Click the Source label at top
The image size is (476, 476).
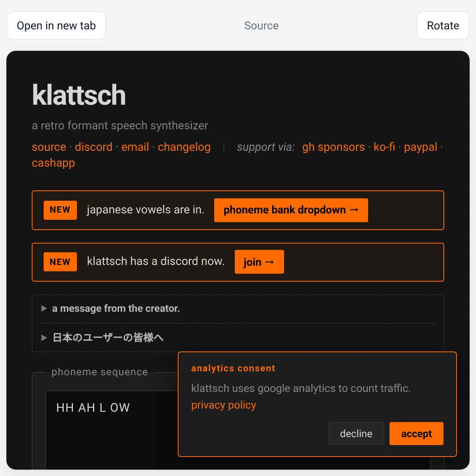(261, 25)
